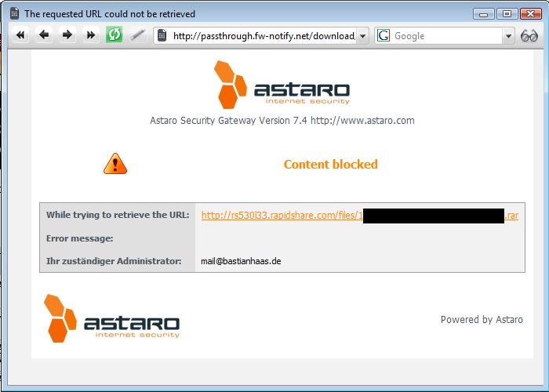549x392 pixels.
Task: Open the search engine dropdown arrow
Action: [508, 36]
